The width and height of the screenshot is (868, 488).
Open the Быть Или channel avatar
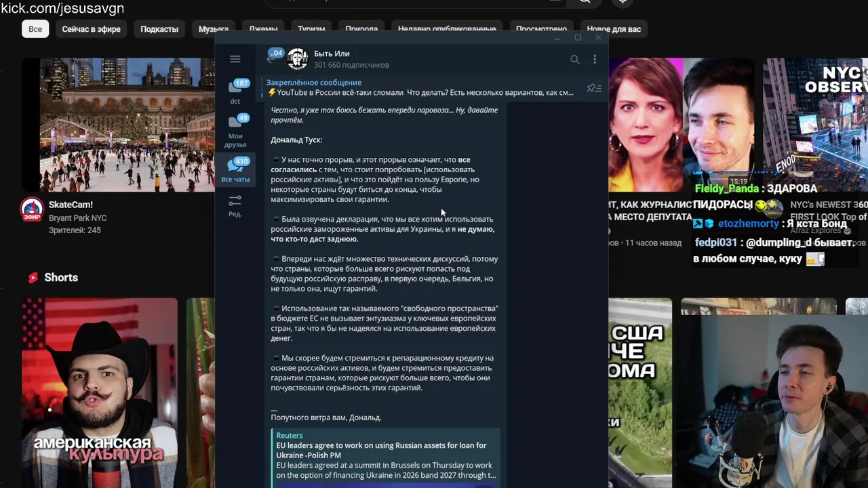pos(297,59)
